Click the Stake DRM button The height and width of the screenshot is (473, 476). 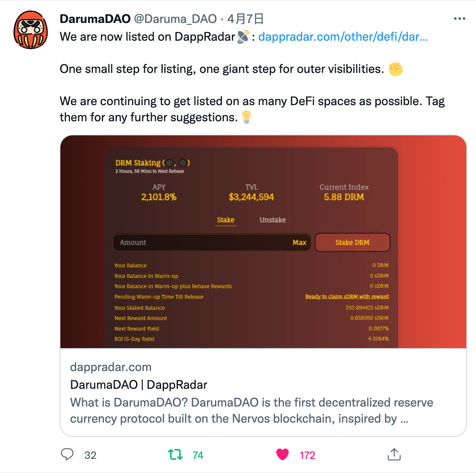[352, 243]
